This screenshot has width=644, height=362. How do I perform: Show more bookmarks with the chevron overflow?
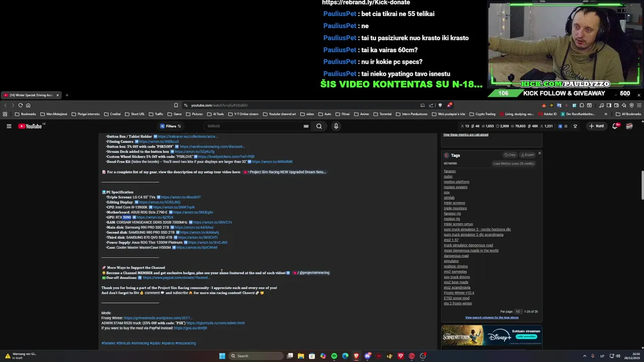pyautogui.click(x=606, y=114)
